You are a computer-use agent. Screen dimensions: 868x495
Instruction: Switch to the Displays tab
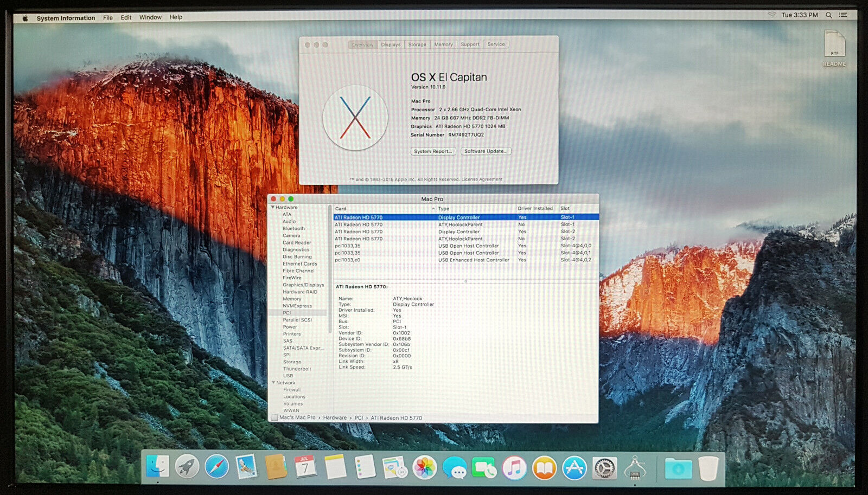pyautogui.click(x=391, y=44)
